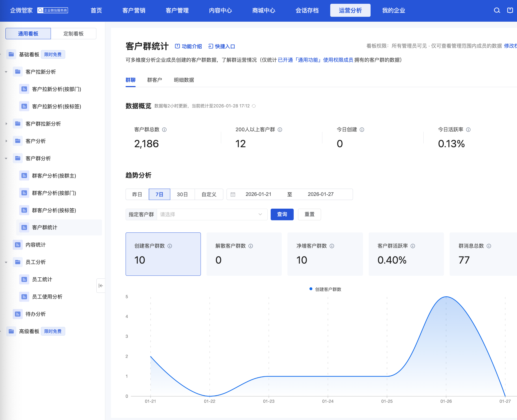Screen dimensions: 517x420
Task: Collapse the 客户拉新分析 folder arrow
Action: click(6, 72)
